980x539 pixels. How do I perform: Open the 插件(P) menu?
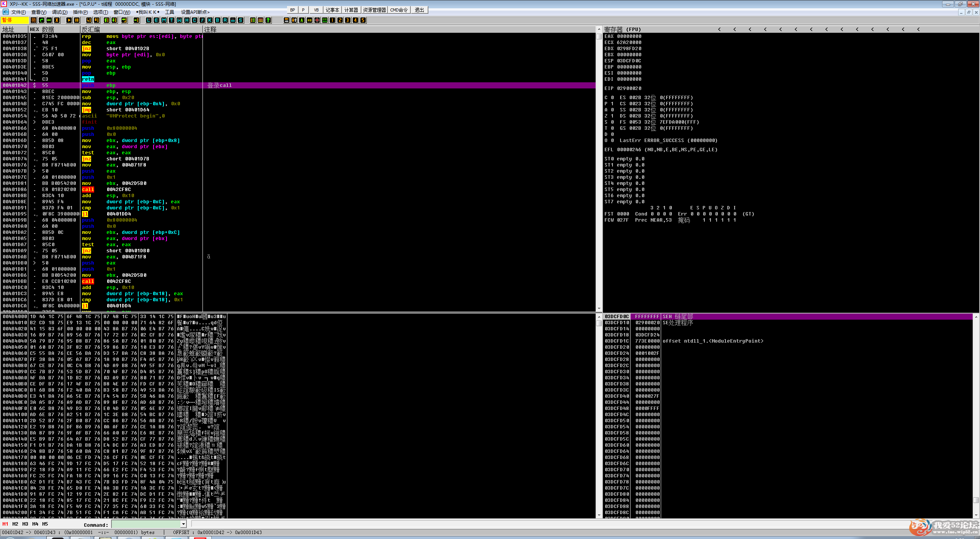[x=80, y=12]
